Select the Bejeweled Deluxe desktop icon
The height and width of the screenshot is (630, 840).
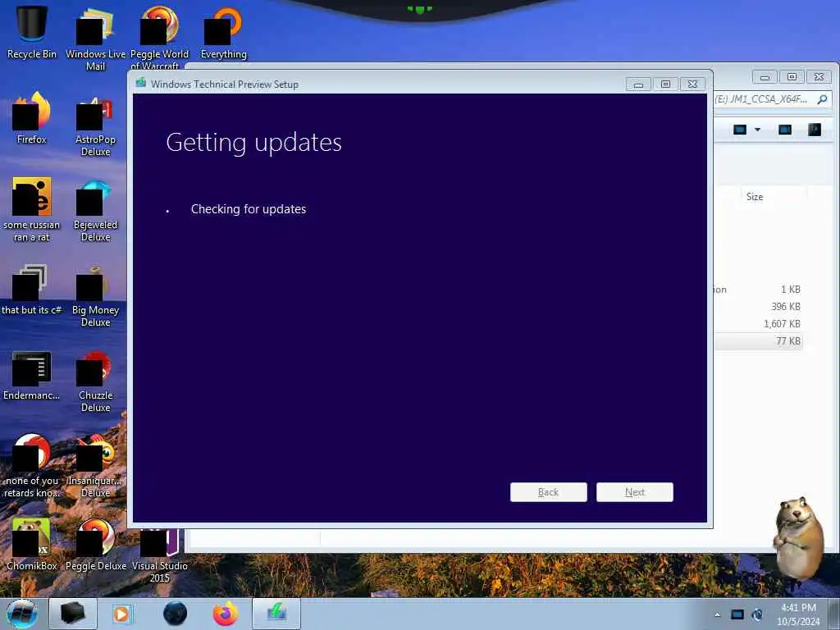[x=95, y=210]
